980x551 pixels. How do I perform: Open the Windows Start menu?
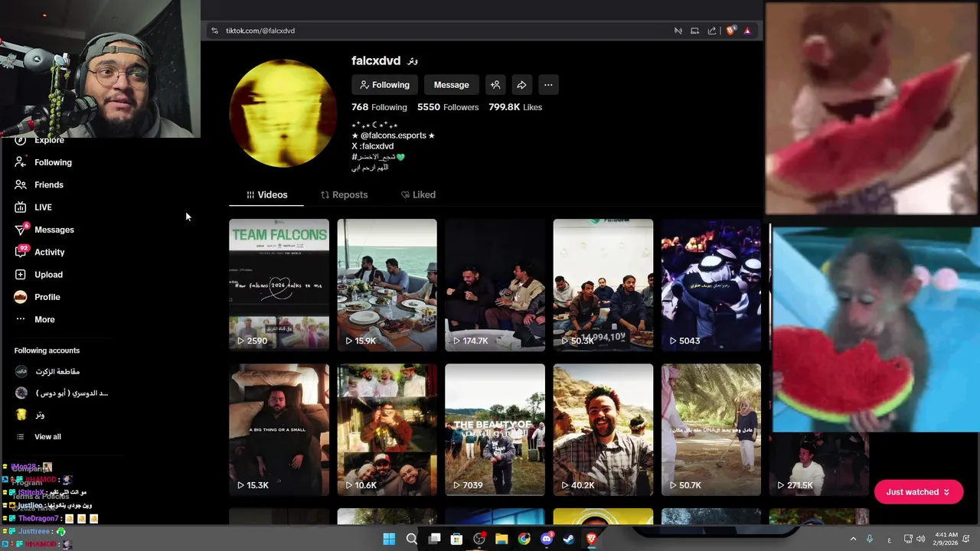tap(389, 539)
